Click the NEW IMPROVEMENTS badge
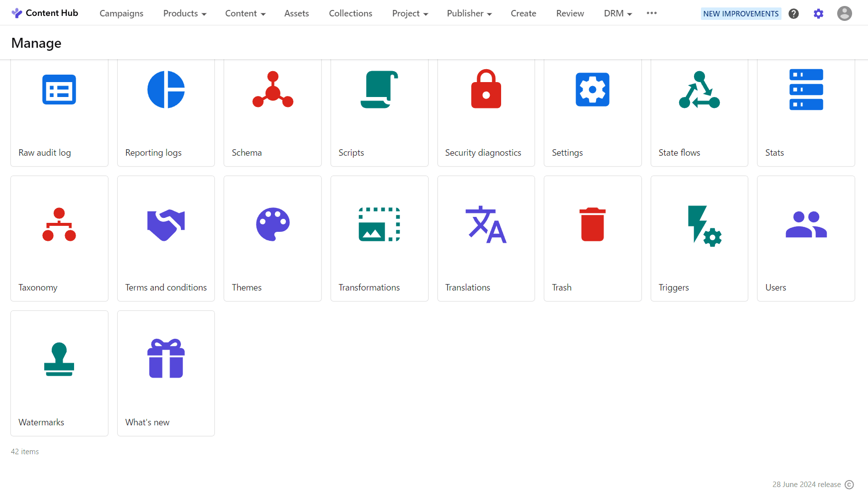Screen dimensions: 868x494 pos(741,13)
